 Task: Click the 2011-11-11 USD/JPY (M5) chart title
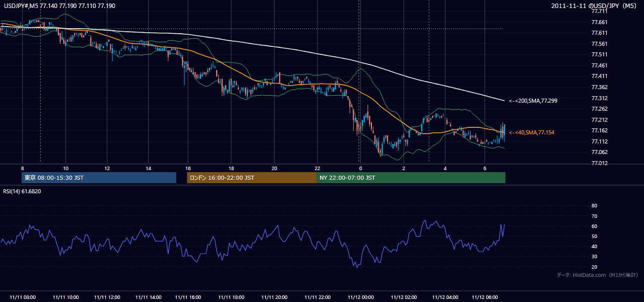tap(595, 6)
